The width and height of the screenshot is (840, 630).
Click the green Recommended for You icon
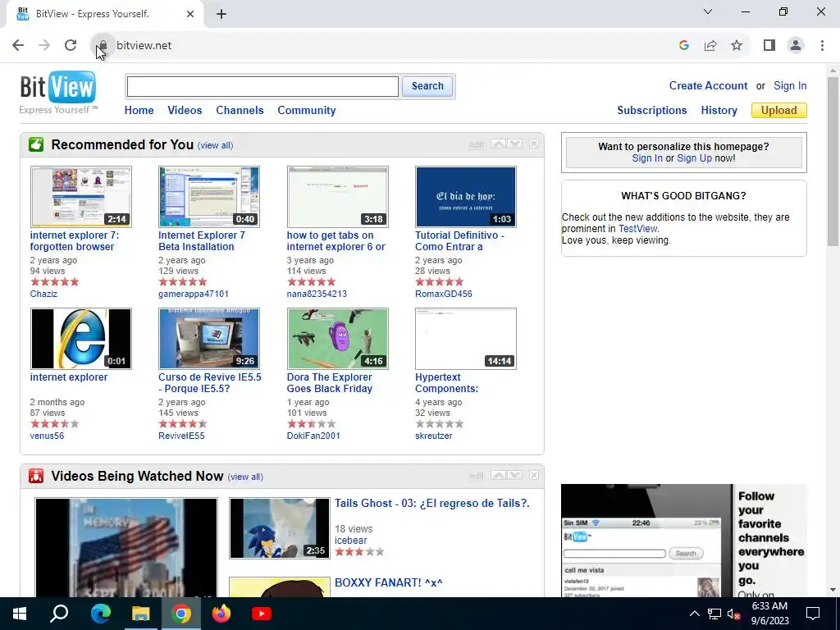[x=36, y=144]
